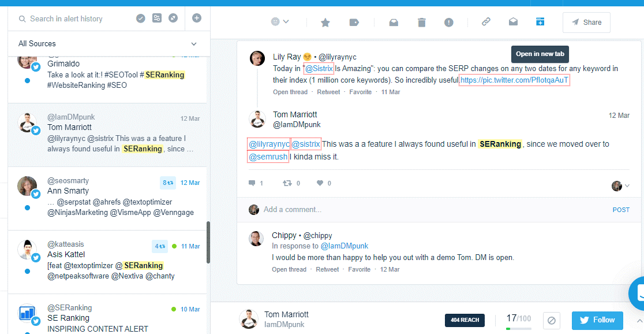Click Retweet under Chippy's reply
The image size is (644, 334).
327,269
